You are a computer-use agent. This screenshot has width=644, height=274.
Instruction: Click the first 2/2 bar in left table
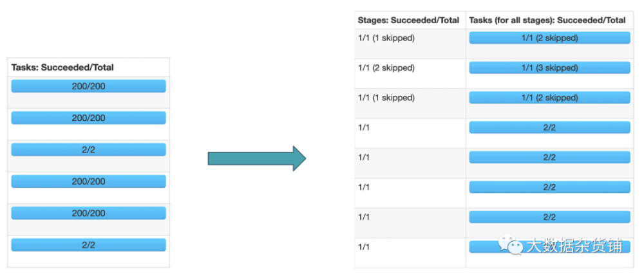tap(88, 150)
